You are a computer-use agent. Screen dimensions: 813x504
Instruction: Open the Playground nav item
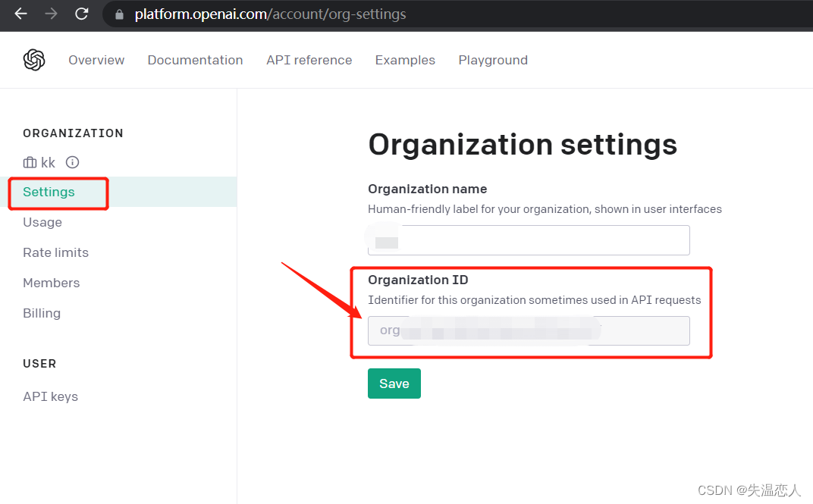(493, 60)
